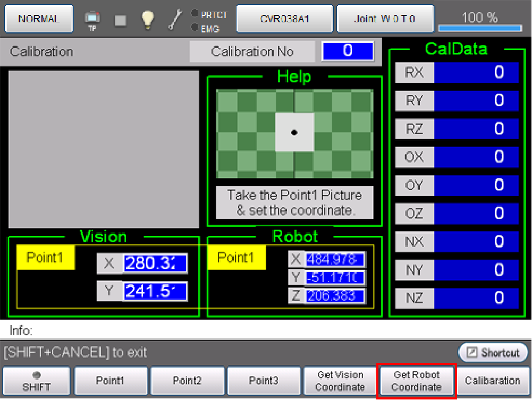
Task: Edit the Calibration No field
Action: click(347, 52)
